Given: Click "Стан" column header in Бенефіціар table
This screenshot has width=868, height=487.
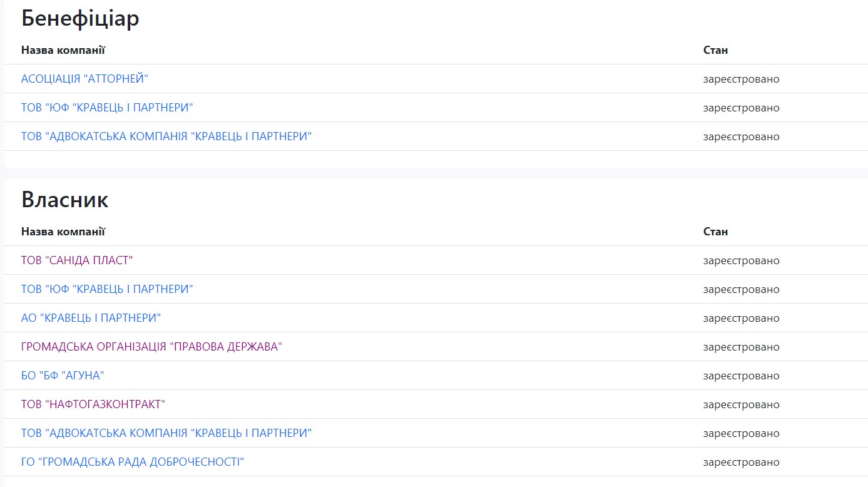Looking at the screenshot, I should pos(715,50).
